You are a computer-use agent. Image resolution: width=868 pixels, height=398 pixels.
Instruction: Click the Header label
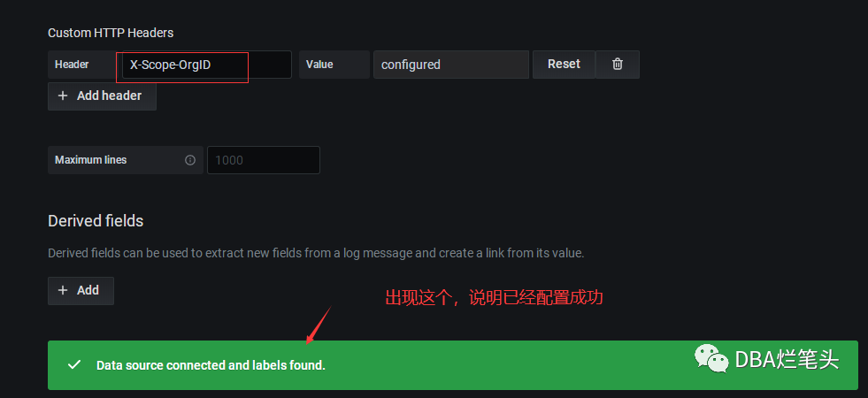click(x=72, y=65)
